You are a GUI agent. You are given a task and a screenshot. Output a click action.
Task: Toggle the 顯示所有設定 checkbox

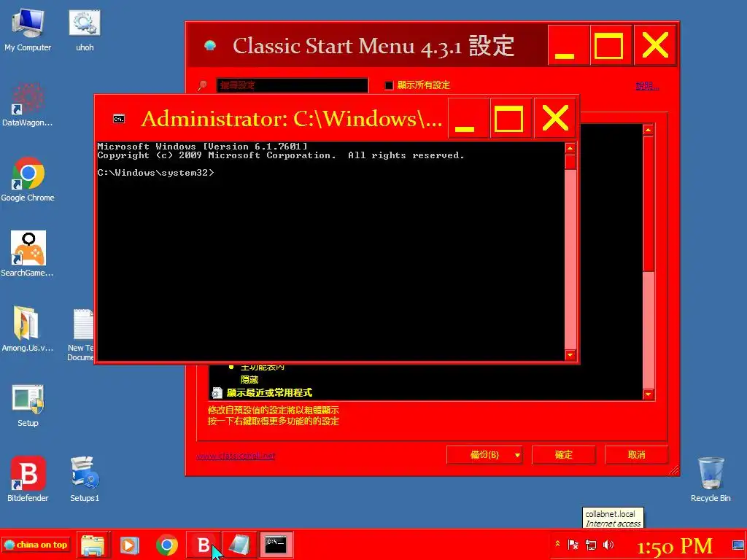[389, 85]
